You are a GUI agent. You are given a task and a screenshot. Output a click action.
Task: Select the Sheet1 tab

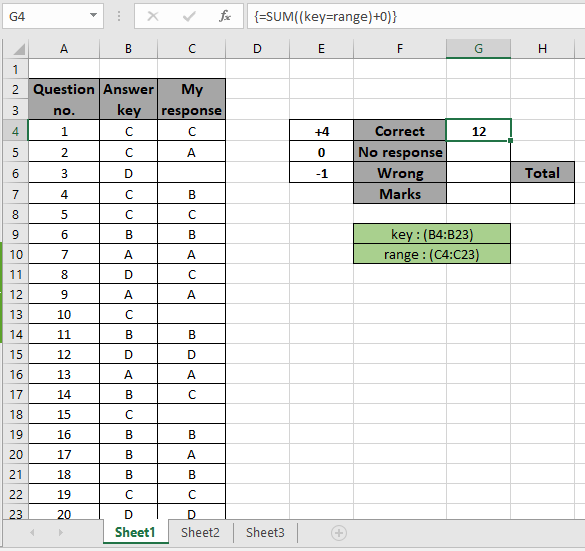[x=135, y=532]
